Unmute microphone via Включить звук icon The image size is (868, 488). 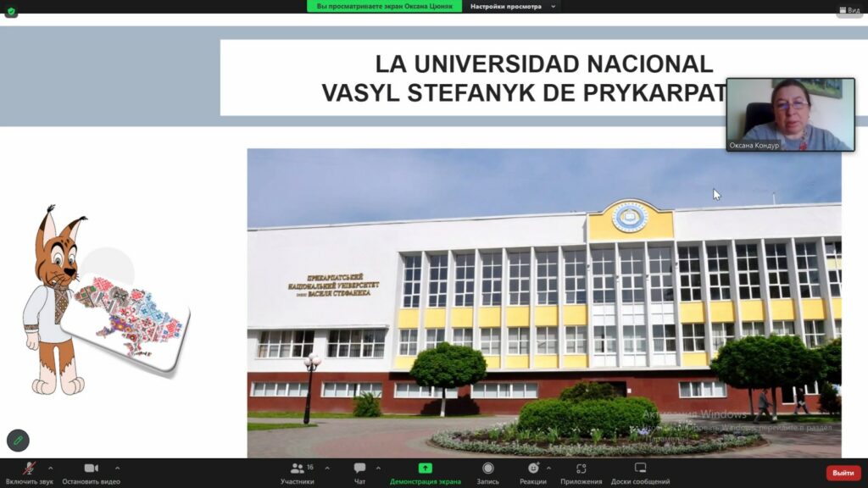[x=30, y=469]
